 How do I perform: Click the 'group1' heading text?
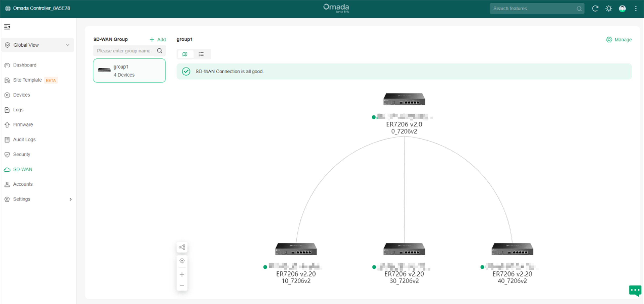pyautogui.click(x=185, y=39)
